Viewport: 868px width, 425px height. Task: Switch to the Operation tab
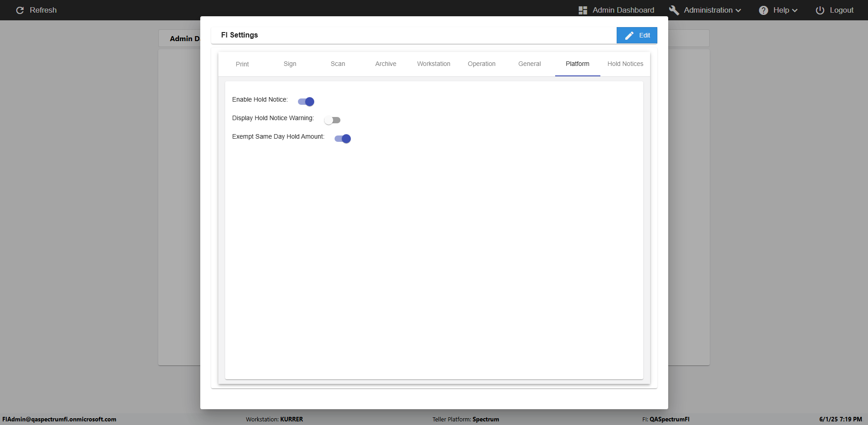(x=481, y=64)
